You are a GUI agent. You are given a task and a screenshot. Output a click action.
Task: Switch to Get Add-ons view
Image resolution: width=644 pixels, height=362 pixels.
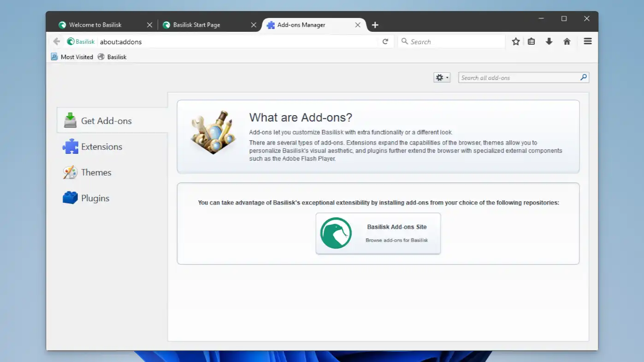point(106,120)
